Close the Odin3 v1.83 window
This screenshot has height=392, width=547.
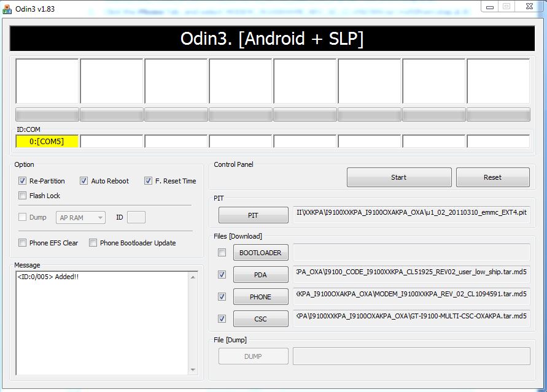529,6
